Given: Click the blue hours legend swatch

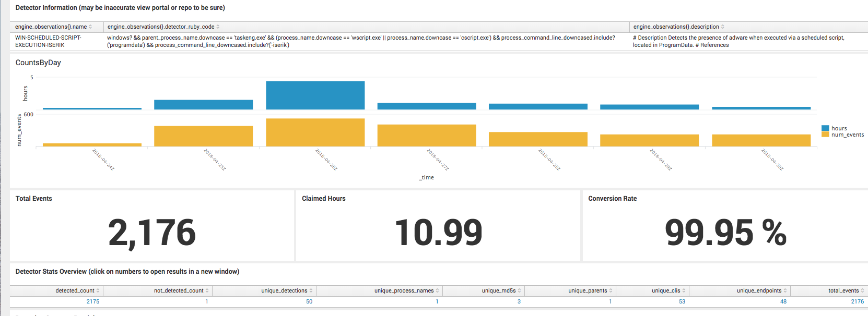Looking at the screenshot, I should coord(825,128).
